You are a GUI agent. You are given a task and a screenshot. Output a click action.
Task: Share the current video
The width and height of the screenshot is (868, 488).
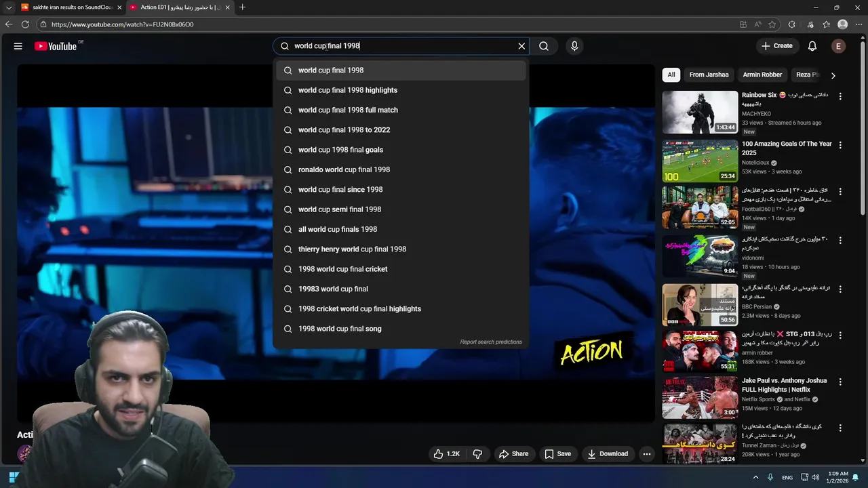pyautogui.click(x=513, y=454)
